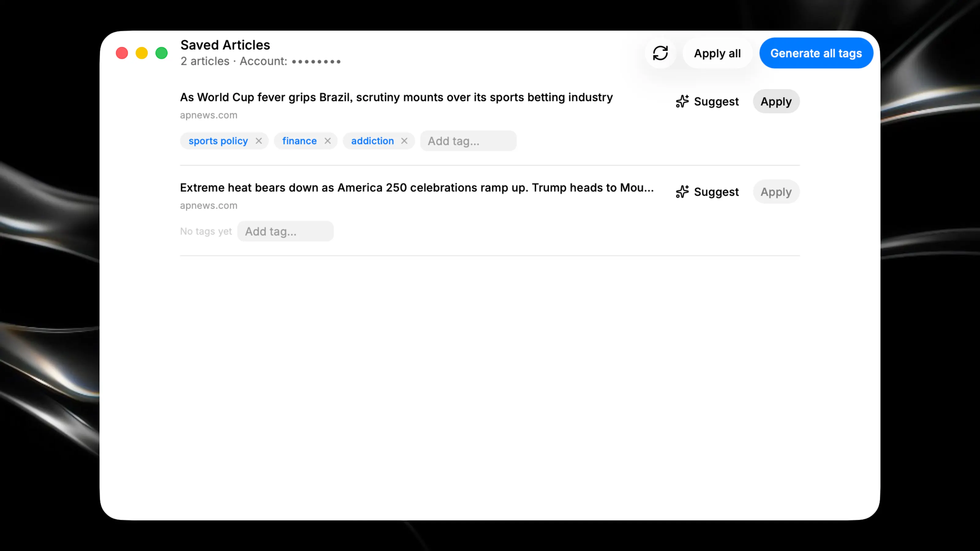980x551 pixels.
Task: Suggest tags for the World Cup Brazil article
Action: [x=707, y=102]
